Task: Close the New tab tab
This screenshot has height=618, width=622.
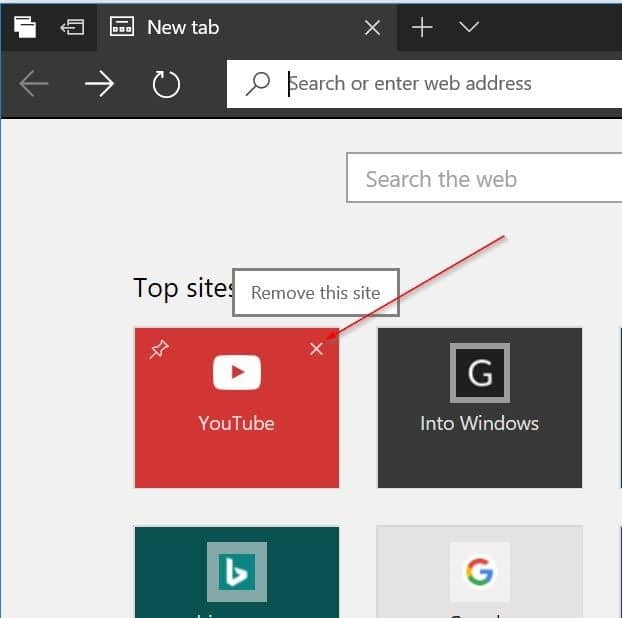Action: pyautogui.click(x=372, y=28)
